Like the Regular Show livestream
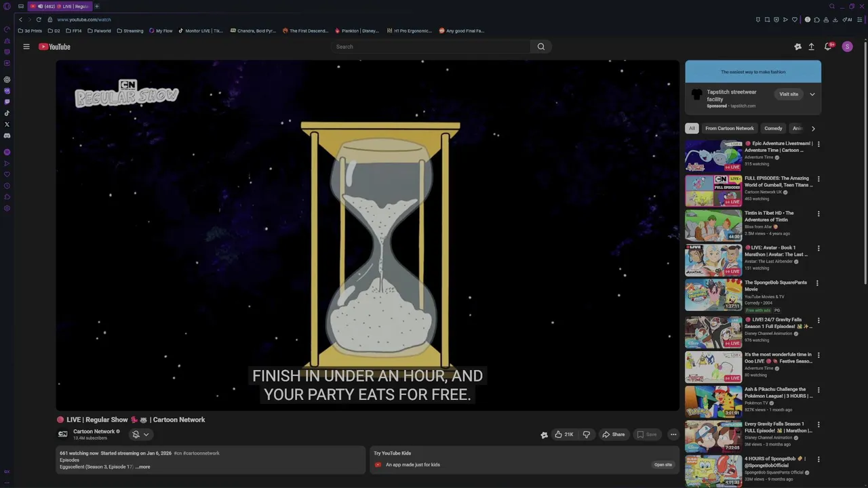 click(564, 434)
